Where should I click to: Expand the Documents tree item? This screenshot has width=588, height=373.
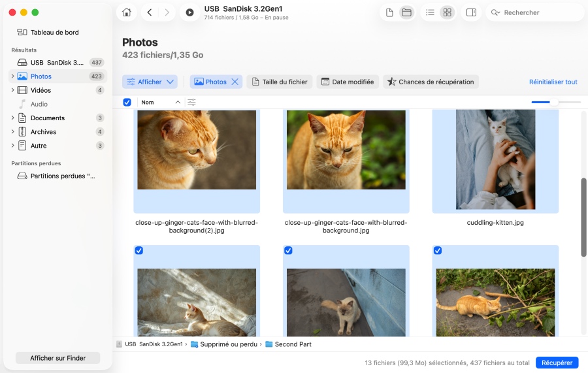point(12,118)
